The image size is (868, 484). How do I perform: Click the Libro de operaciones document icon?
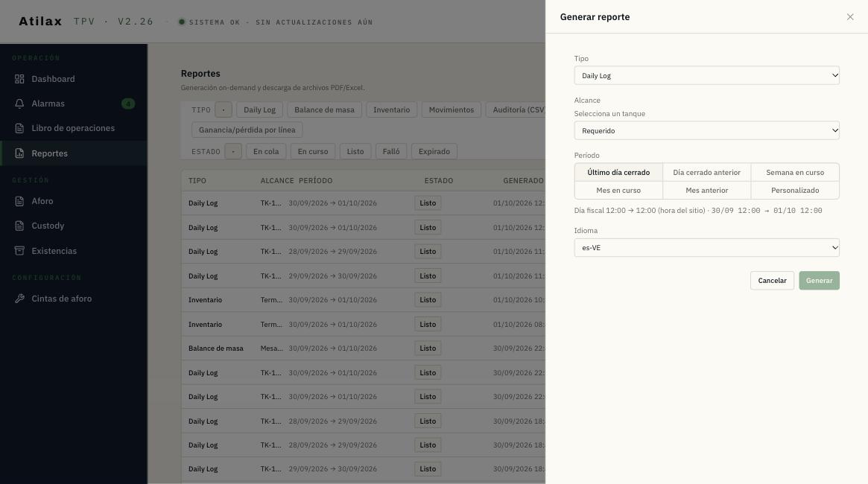pos(19,128)
